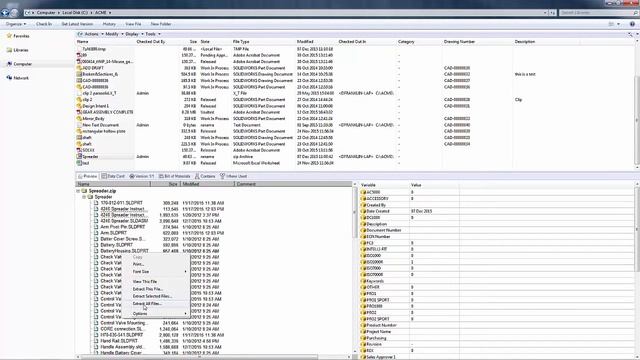
Task: Open the Tools dropdown menu
Action: [x=153, y=34]
